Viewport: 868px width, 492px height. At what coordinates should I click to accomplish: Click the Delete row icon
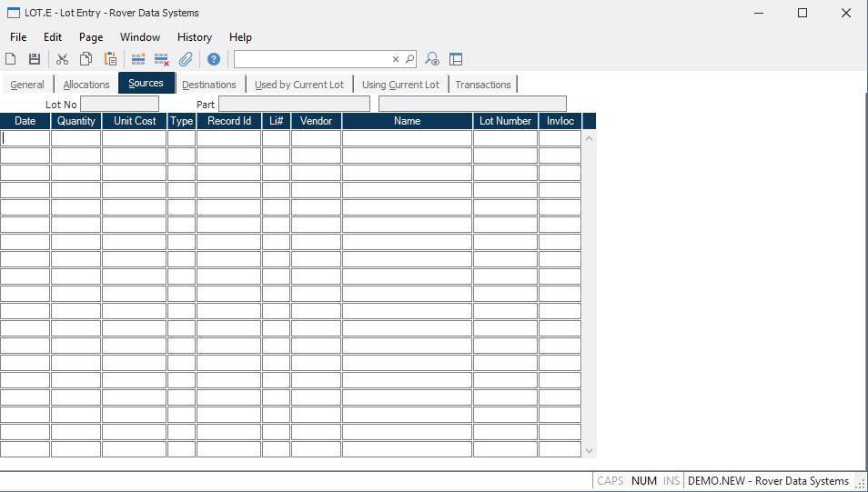162,59
